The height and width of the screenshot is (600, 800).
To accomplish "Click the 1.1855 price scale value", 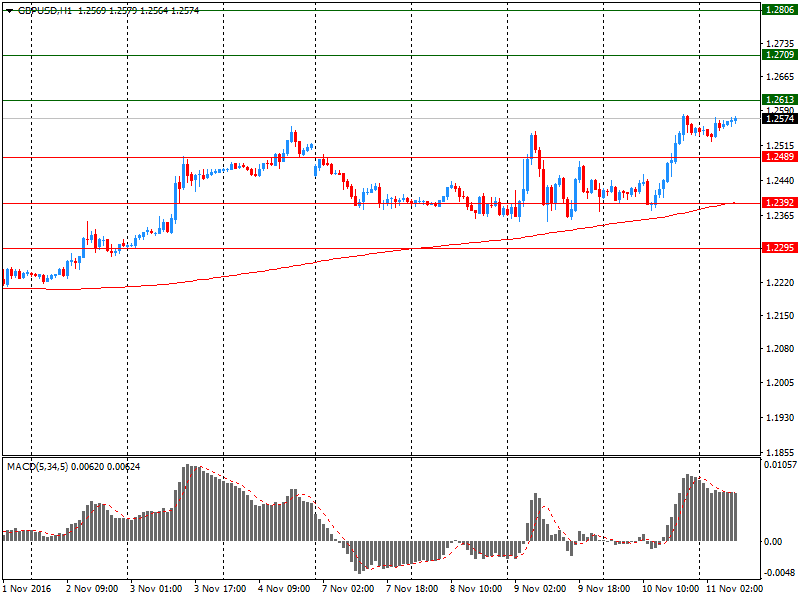I will 780,453.
